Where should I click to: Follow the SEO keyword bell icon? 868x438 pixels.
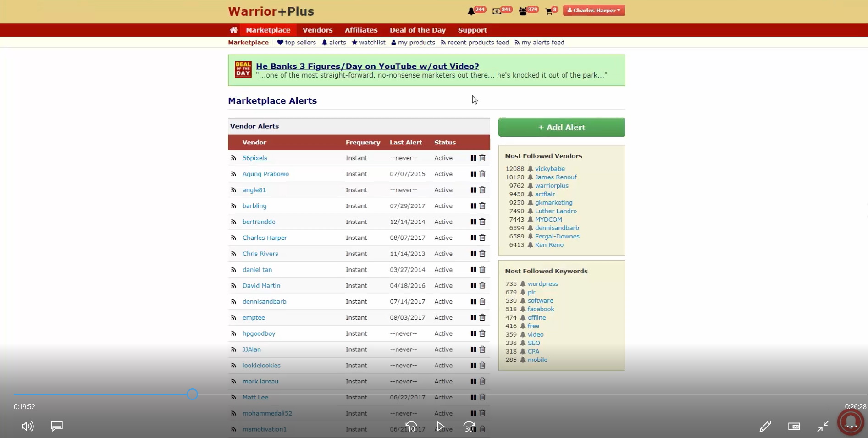pyautogui.click(x=523, y=343)
